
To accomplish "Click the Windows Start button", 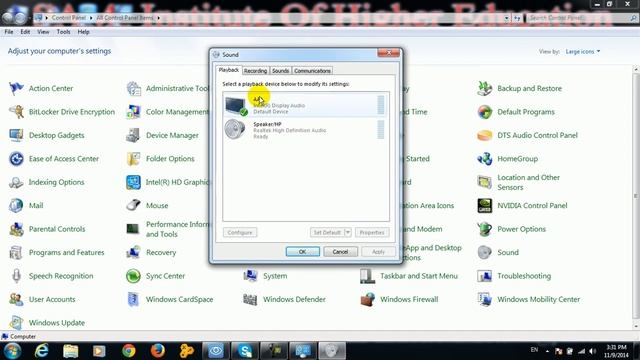I will 12,351.
